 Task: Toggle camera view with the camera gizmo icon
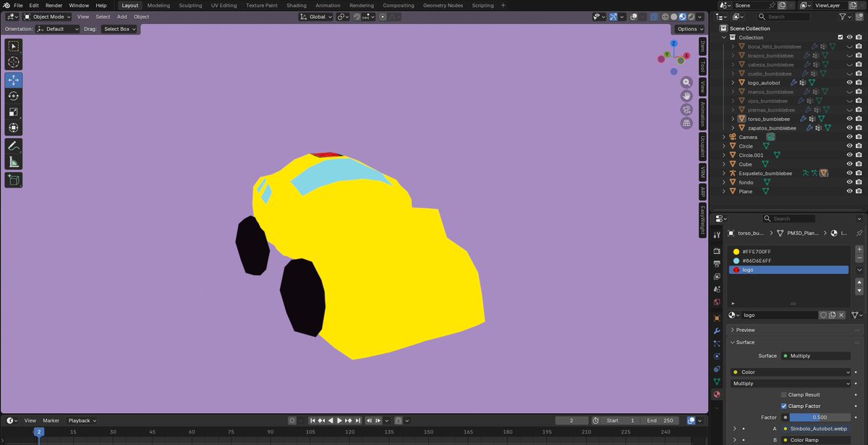coord(686,109)
